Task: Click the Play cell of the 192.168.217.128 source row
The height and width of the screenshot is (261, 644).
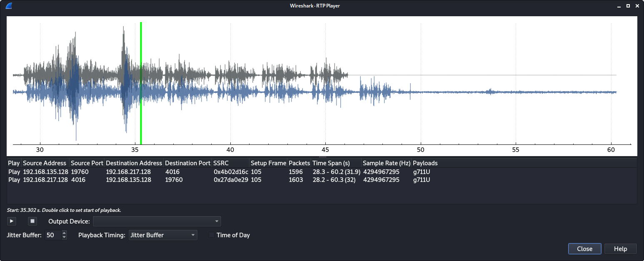Action: [14, 180]
